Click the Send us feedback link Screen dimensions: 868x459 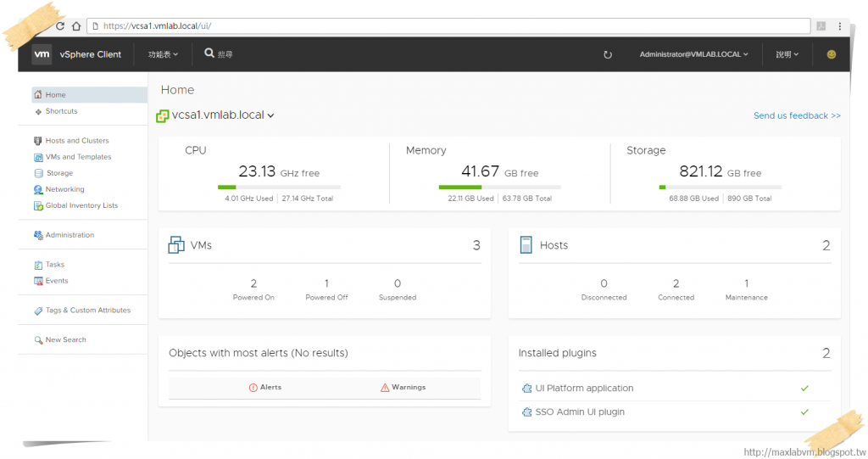797,115
